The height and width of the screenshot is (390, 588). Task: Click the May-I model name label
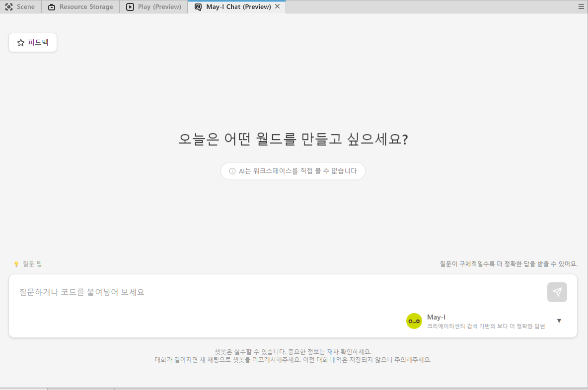436,317
